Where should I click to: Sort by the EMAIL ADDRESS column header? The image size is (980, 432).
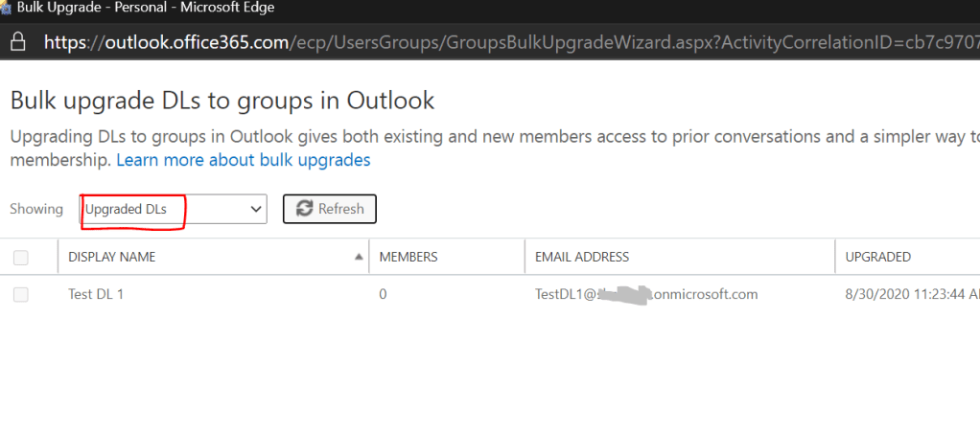[582, 257]
